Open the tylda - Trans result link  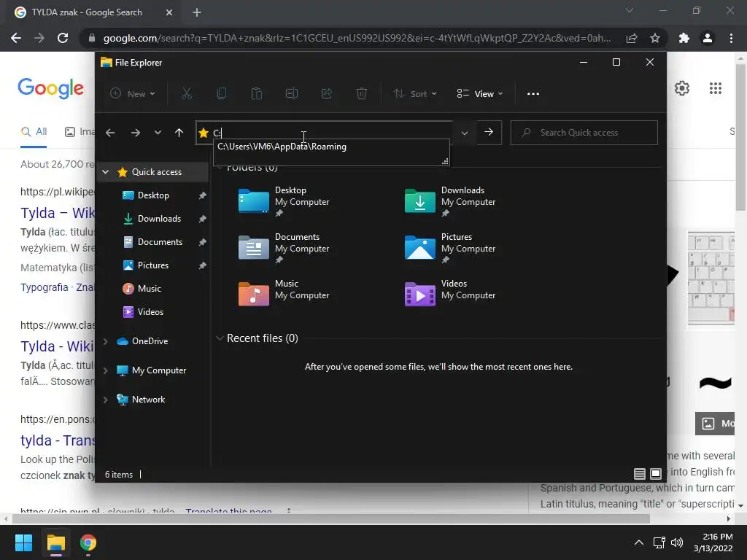coord(58,440)
